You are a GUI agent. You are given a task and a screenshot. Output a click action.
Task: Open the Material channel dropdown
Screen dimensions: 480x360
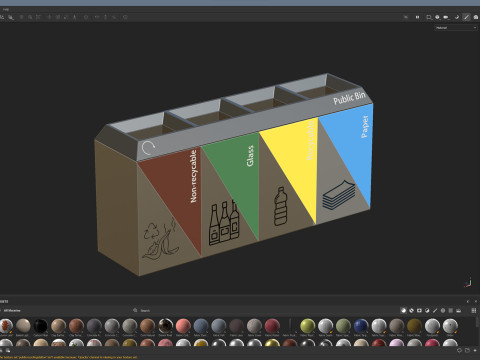tap(456, 28)
